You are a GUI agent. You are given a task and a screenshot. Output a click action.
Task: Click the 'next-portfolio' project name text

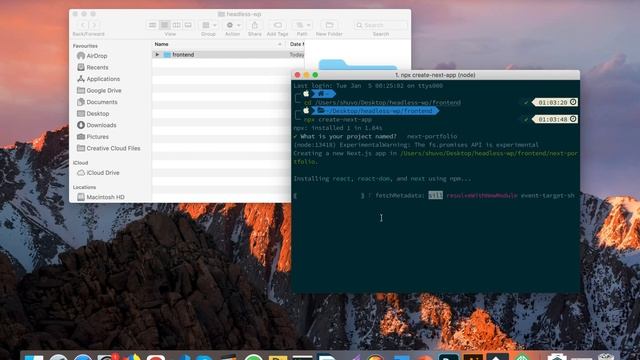(432, 136)
